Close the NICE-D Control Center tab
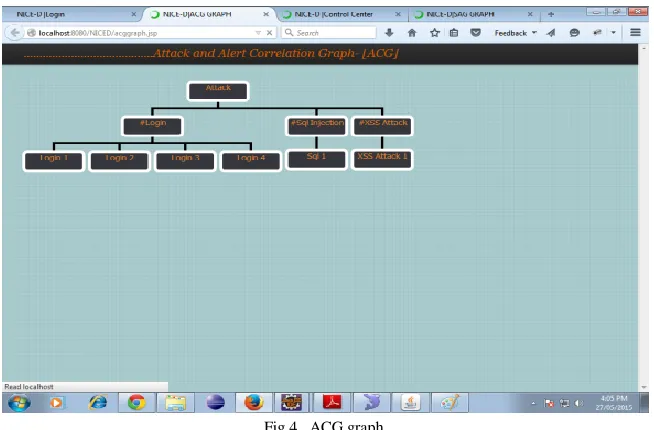 point(397,14)
